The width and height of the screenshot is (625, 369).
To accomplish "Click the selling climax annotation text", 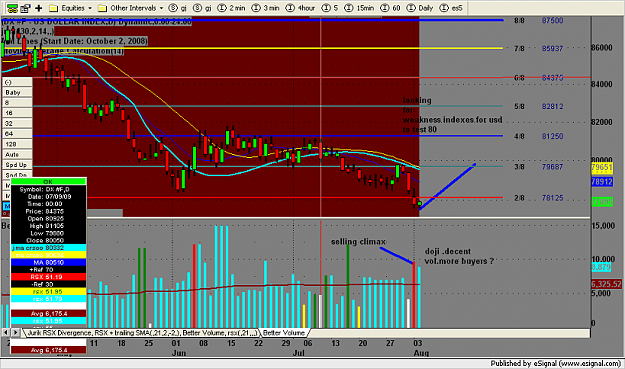I will click(358, 241).
